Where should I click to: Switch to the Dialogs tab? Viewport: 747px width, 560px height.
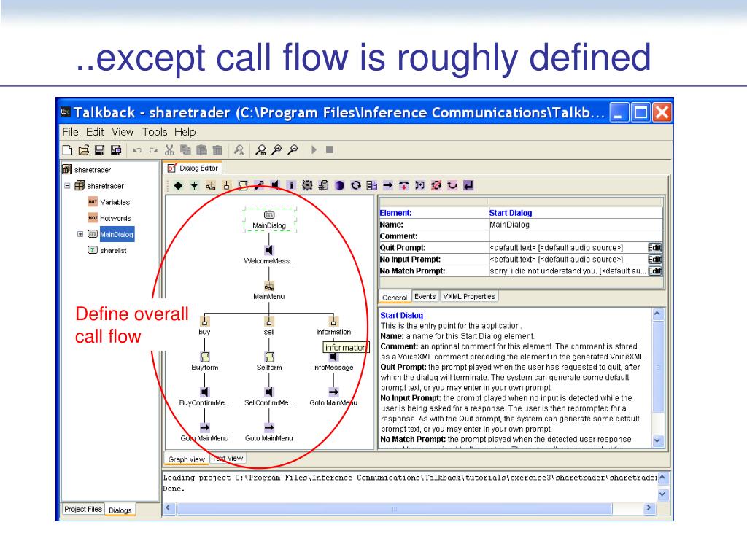120,510
